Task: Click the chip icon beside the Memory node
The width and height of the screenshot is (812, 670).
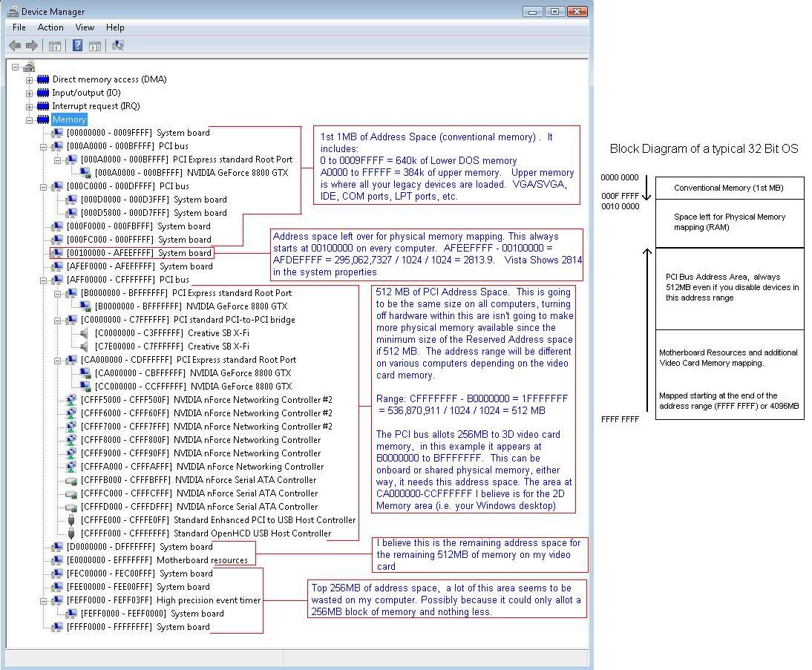Action: tap(43, 119)
